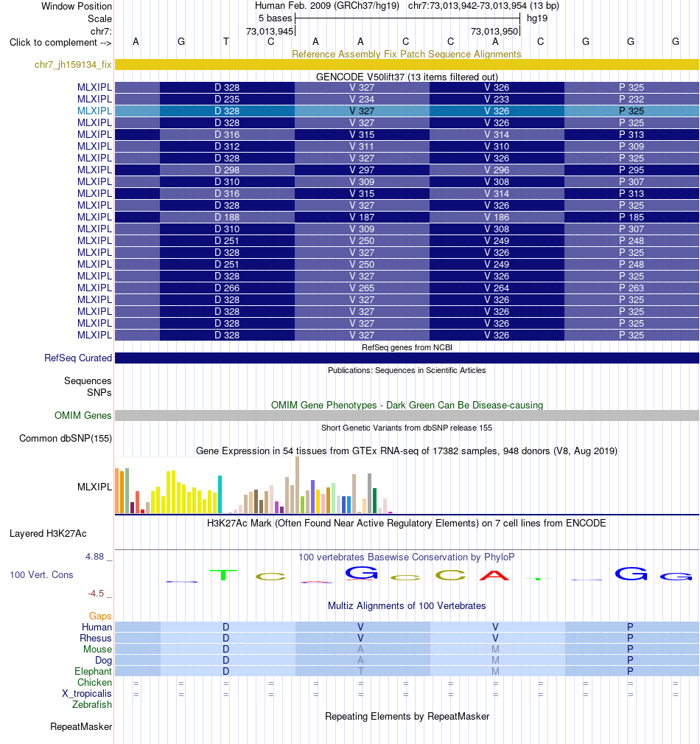Open 'Repeating Elements by RepeatMasker' title
The width and height of the screenshot is (700, 744).
click(407, 716)
